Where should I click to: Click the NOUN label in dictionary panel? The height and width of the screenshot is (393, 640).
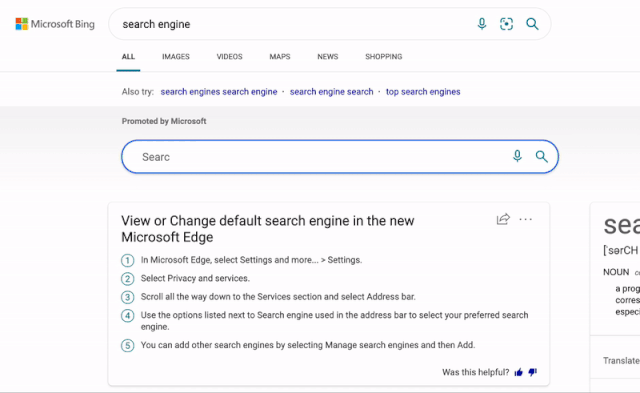616,272
